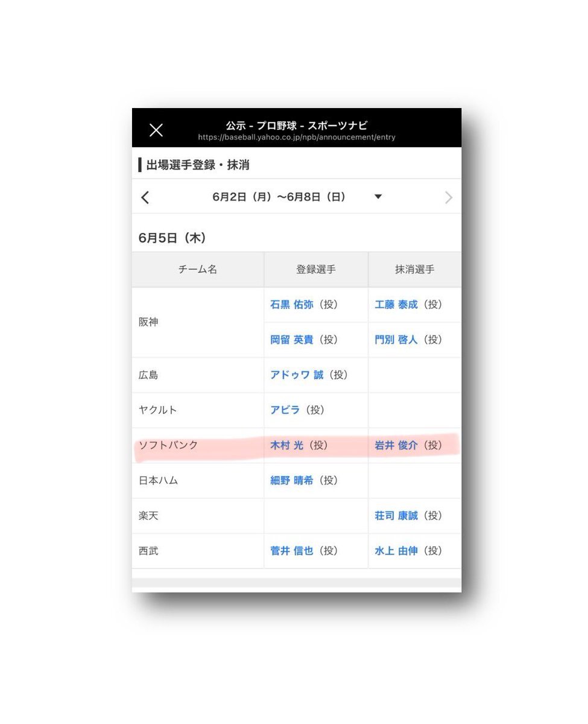This screenshot has width=588, height=724.
Task: Go to the previous week with the left chevron
Action: click(145, 197)
